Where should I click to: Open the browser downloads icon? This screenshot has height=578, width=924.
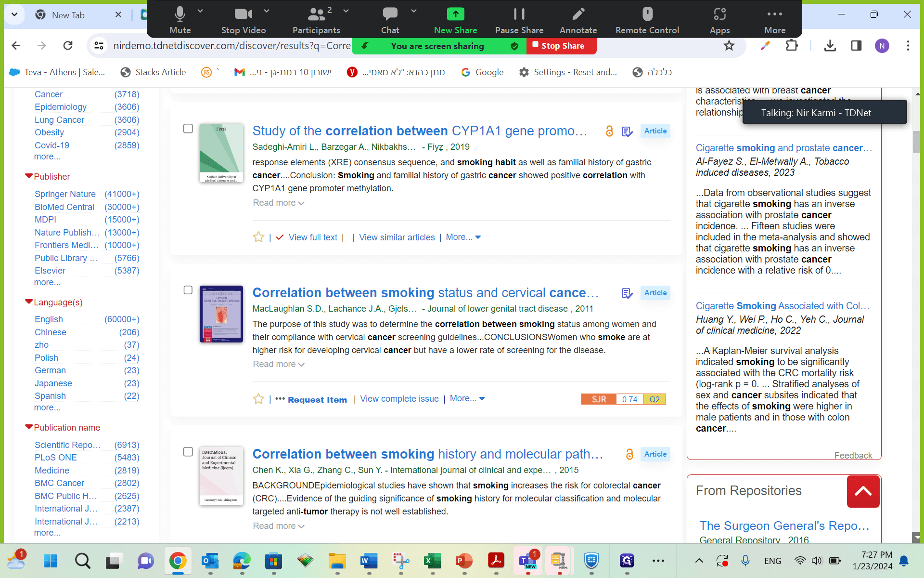point(830,46)
